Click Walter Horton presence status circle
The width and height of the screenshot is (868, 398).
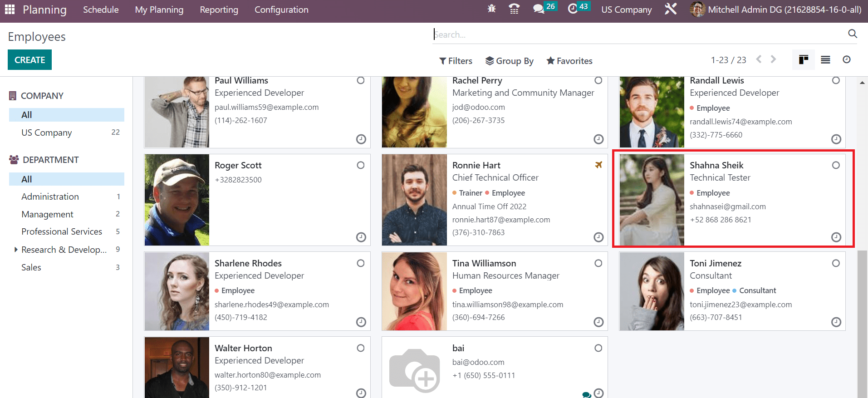coord(361,348)
